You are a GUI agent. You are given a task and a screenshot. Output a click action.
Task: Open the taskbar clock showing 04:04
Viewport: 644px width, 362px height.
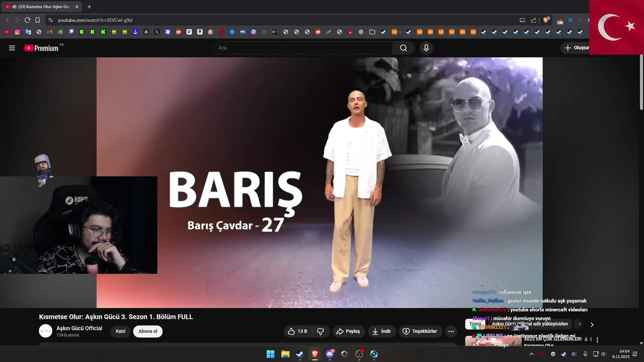620,354
